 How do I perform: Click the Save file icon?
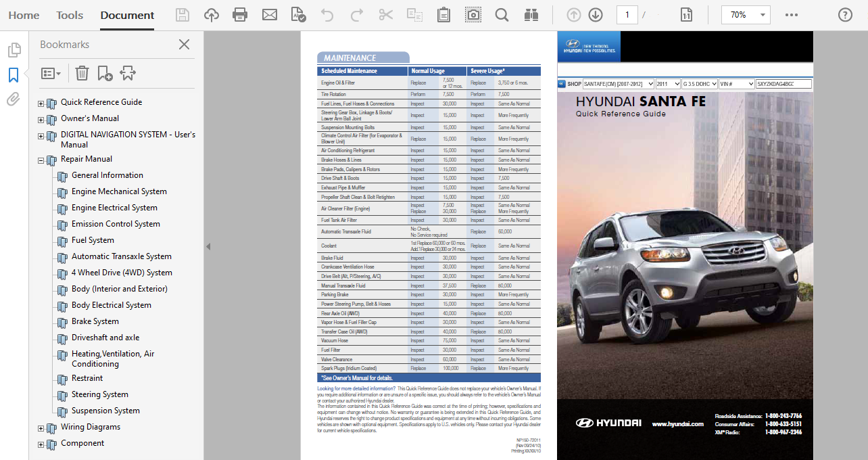click(x=182, y=15)
